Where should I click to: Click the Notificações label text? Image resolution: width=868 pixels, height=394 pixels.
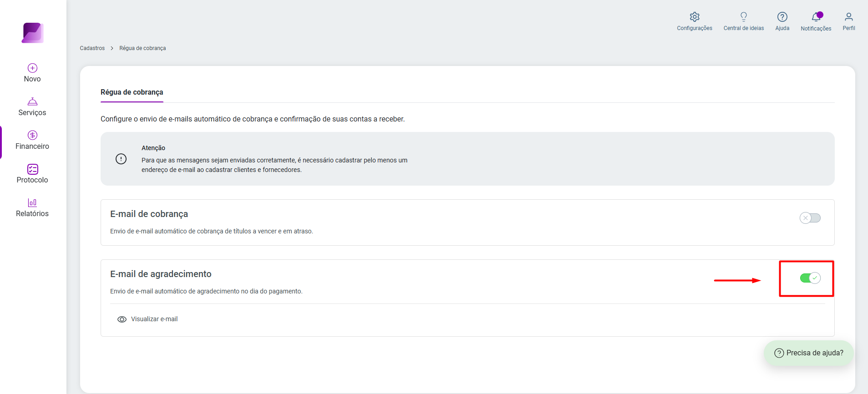pos(816,29)
